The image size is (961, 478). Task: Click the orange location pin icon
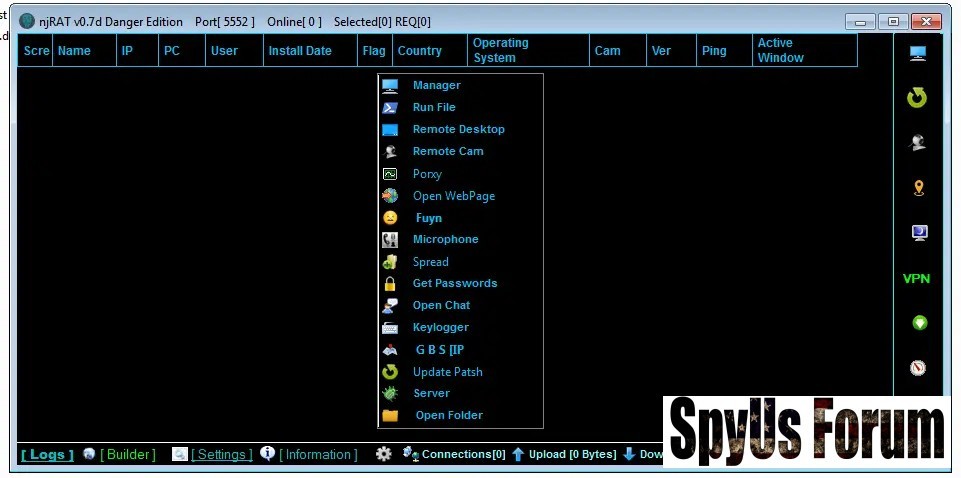918,188
